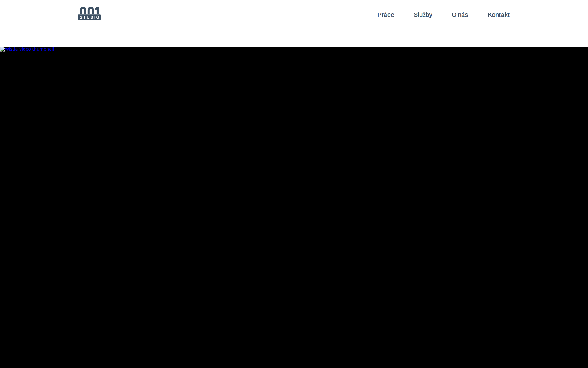Select Práce in the header navigation

pos(386,15)
